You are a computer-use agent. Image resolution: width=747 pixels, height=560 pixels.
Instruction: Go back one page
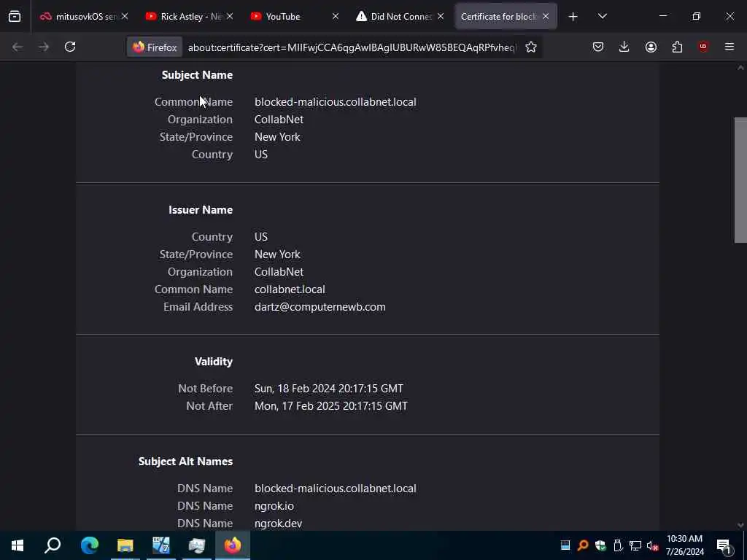click(18, 47)
